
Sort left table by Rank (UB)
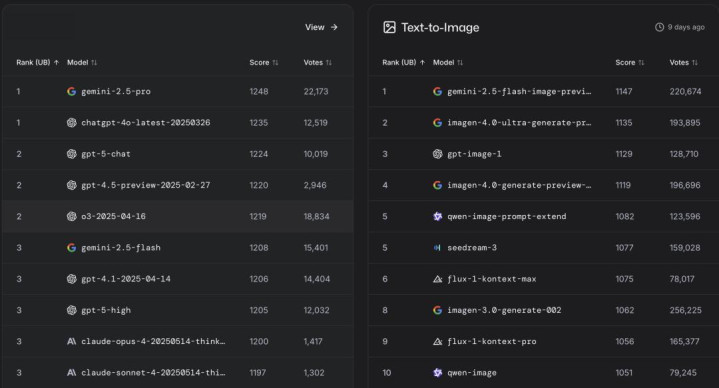tap(38, 62)
